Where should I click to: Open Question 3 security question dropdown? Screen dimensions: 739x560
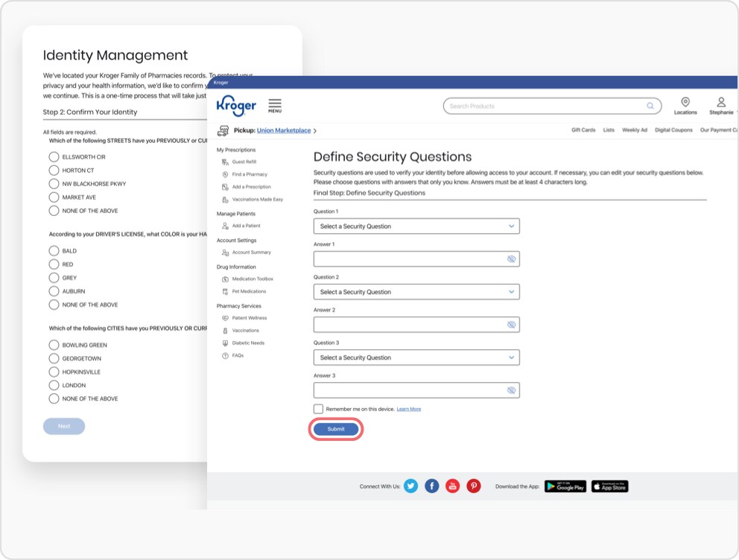(x=416, y=357)
